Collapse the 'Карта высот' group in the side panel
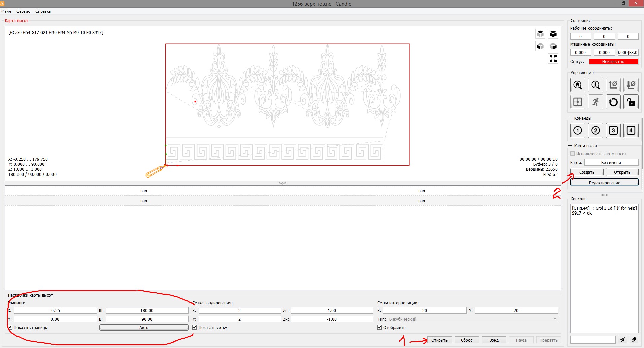This screenshot has width=644, height=348. pyautogui.click(x=570, y=146)
